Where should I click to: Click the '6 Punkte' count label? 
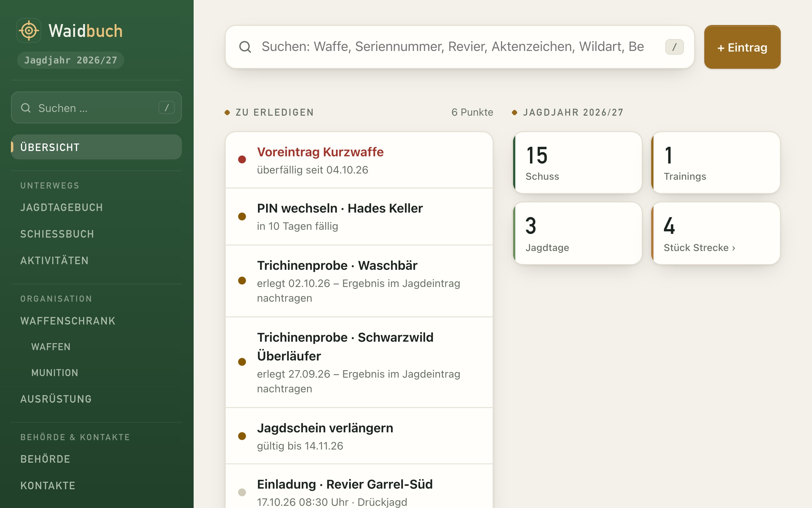[472, 112]
